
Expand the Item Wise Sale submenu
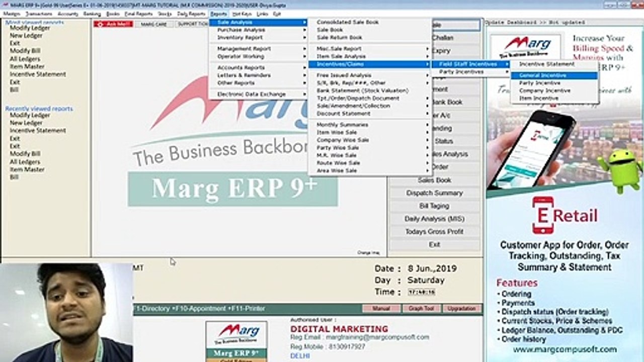(x=370, y=133)
